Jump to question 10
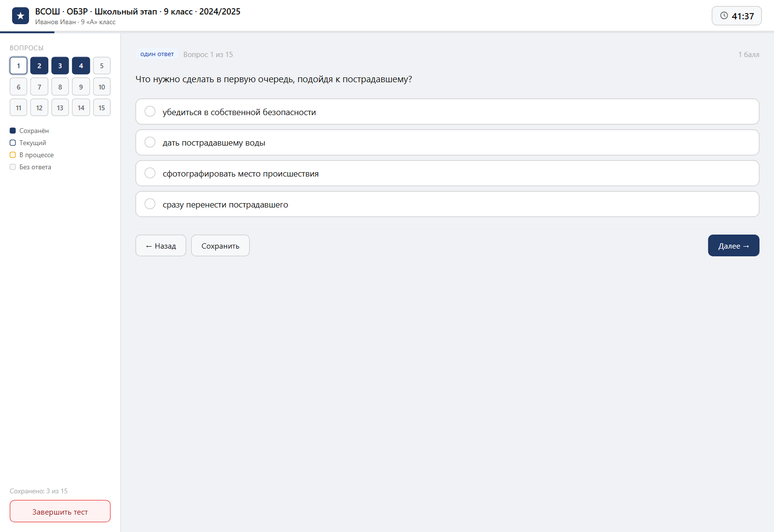This screenshot has height=532, width=774. [102, 87]
